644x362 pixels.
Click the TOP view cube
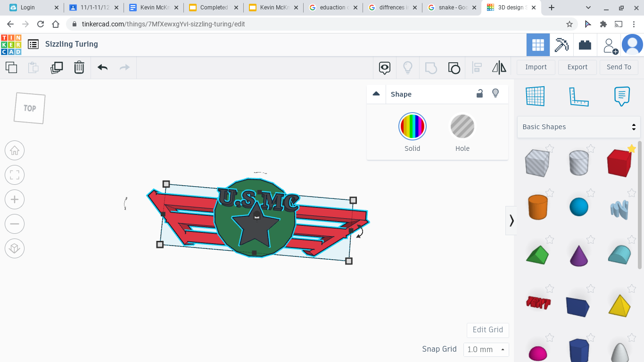pyautogui.click(x=30, y=108)
